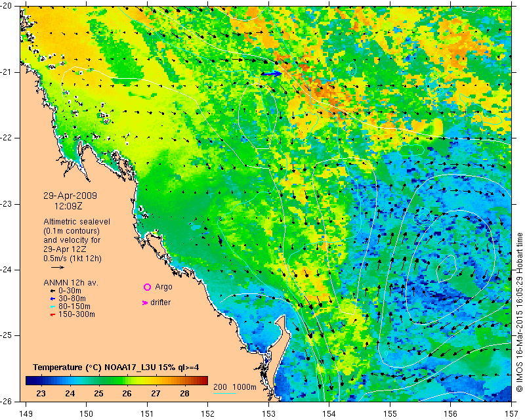Click the time text "12:09Z"
This screenshot has height=420, width=525.
click(x=68, y=206)
